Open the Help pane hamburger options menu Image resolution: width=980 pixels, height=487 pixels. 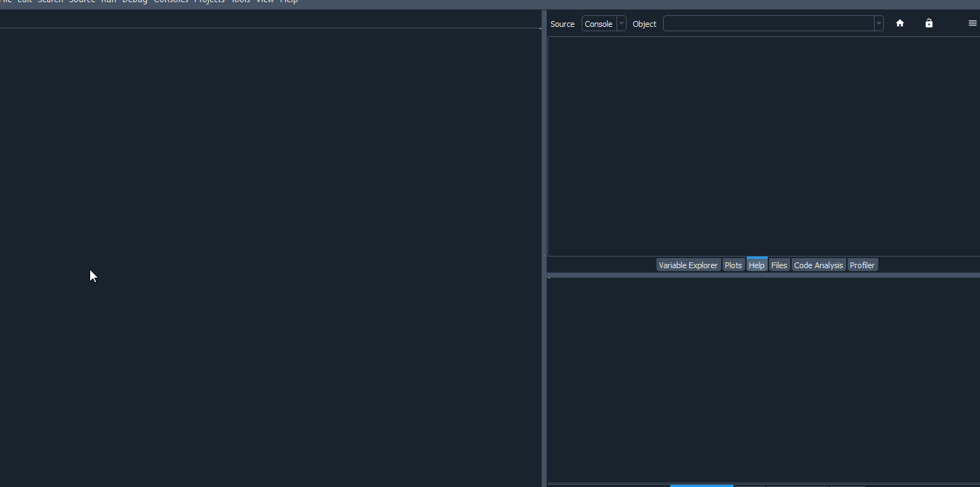pyautogui.click(x=972, y=23)
